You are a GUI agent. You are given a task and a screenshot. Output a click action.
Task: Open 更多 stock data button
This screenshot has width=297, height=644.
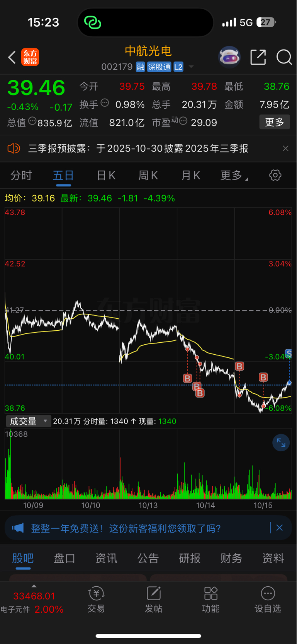point(275,122)
